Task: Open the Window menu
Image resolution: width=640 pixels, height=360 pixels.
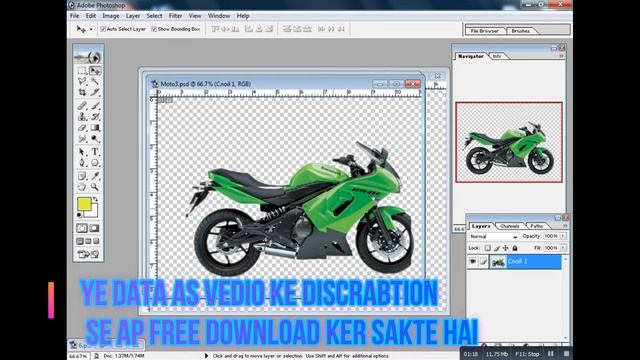Action: point(219,16)
